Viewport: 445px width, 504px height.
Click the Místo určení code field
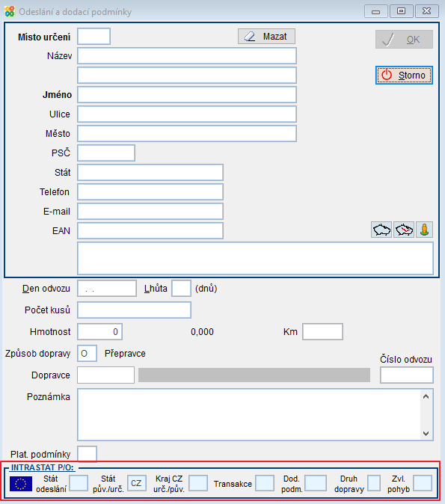pyautogui.click(x=94, y=37)
